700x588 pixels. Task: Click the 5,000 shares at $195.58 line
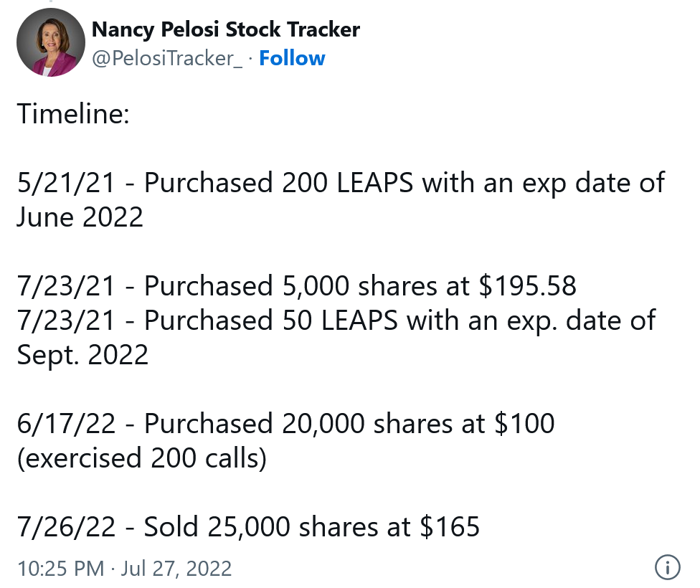coord(296,285)
